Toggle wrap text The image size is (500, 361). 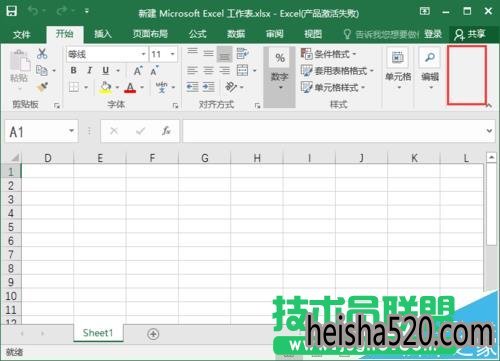click(242, 53)
